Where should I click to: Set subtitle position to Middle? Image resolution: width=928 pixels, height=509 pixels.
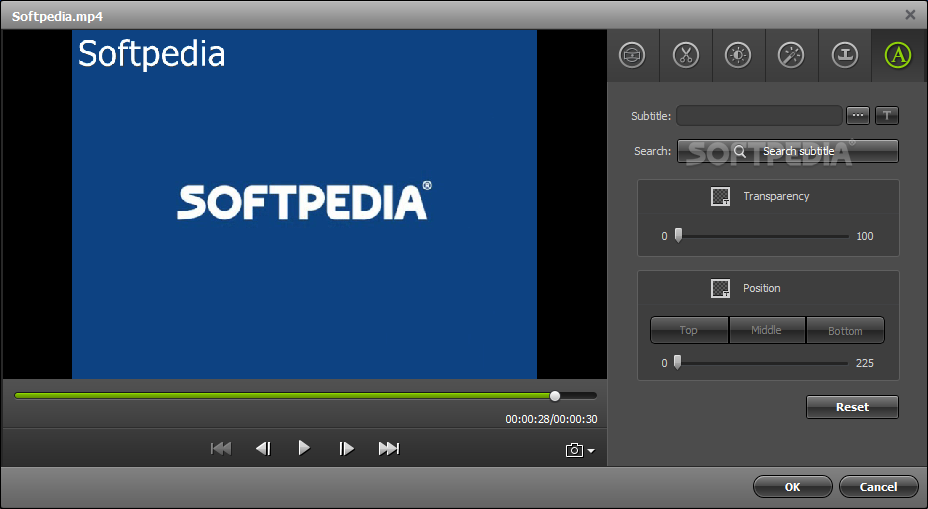click(767, 330)
